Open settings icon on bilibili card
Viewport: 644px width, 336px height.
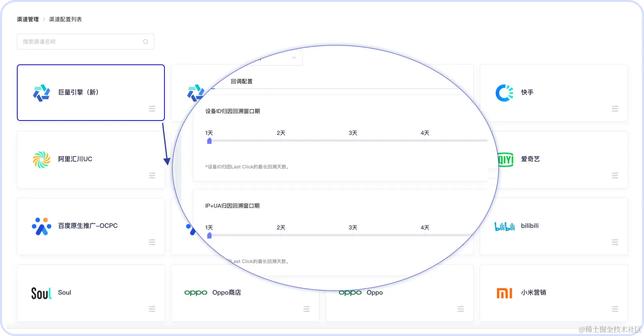click(x=615, y=242)
